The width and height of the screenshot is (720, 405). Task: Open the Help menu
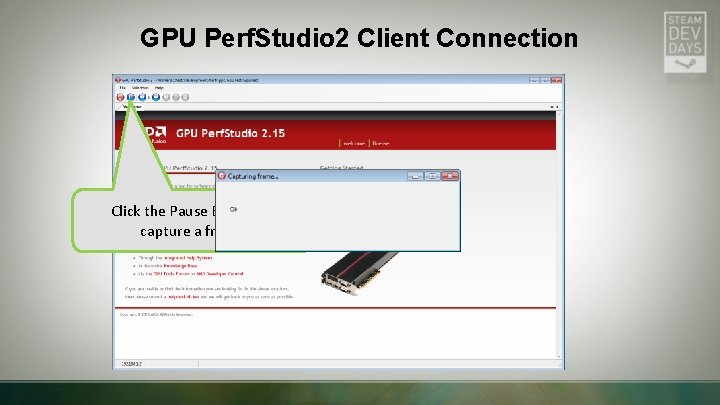coord(159,88)
